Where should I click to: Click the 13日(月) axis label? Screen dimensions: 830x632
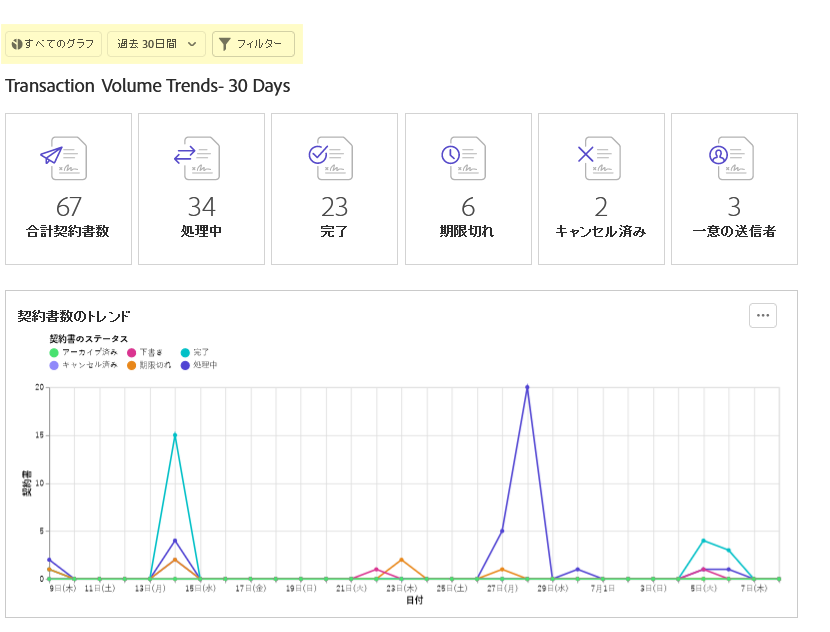150,589
